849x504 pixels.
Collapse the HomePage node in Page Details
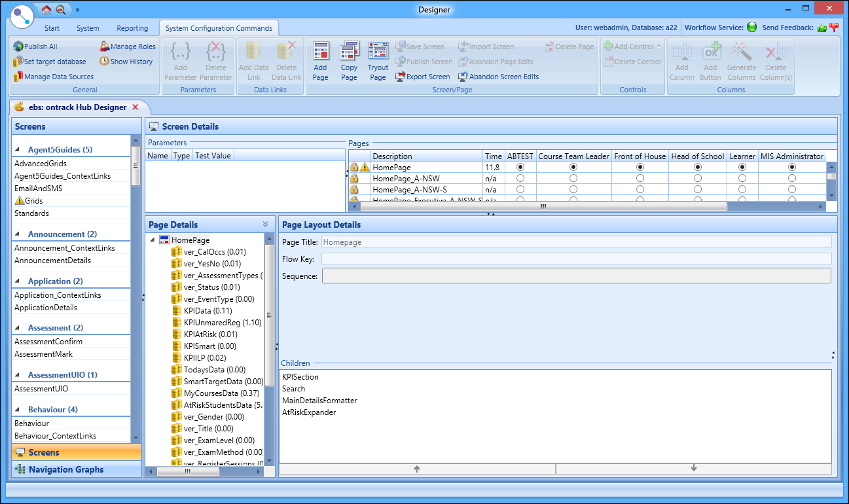pyautogui.click(x=153, y=240)
